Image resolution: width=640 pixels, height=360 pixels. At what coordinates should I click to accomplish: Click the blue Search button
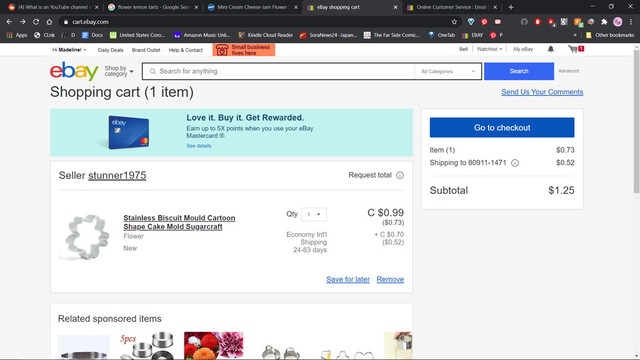tap(519, 71)
